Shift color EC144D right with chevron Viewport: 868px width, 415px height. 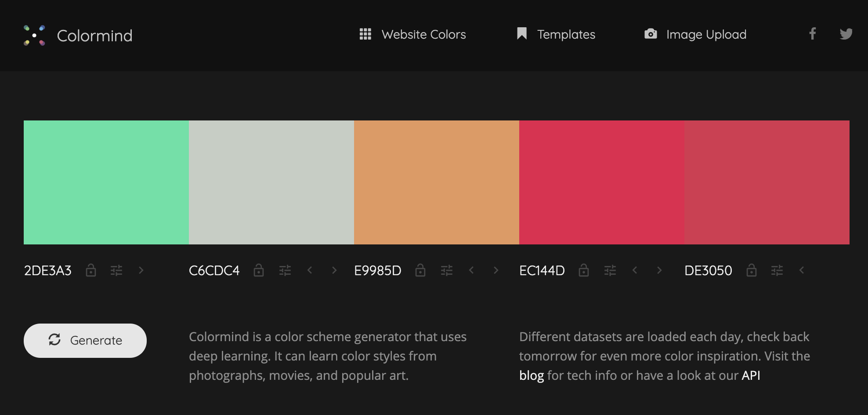point(659,270)
